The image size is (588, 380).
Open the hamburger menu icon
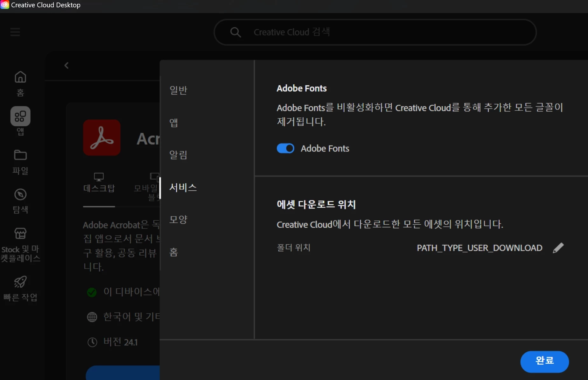[15, 32]
